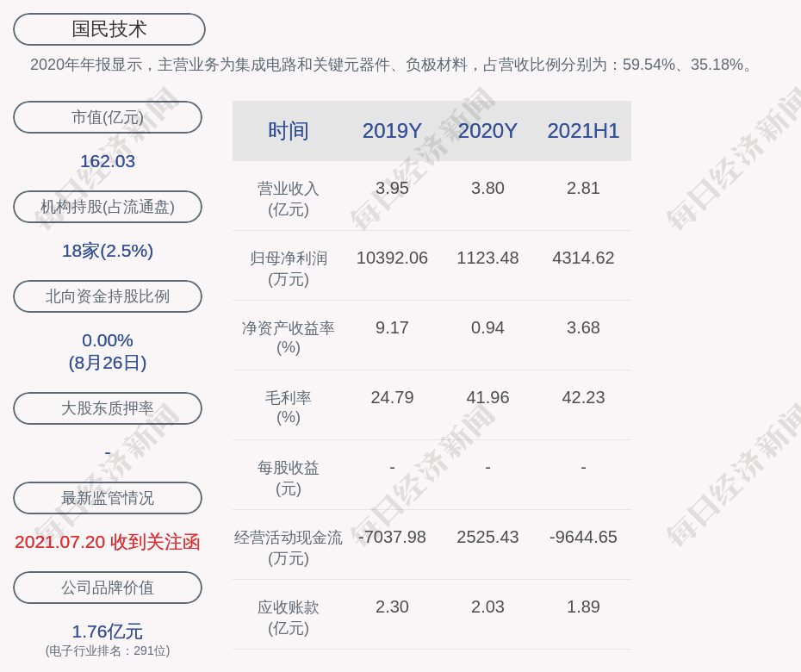Click the 净资产收益率(%) row label
This screenshot has height=672, width=801.
[289, 338]
